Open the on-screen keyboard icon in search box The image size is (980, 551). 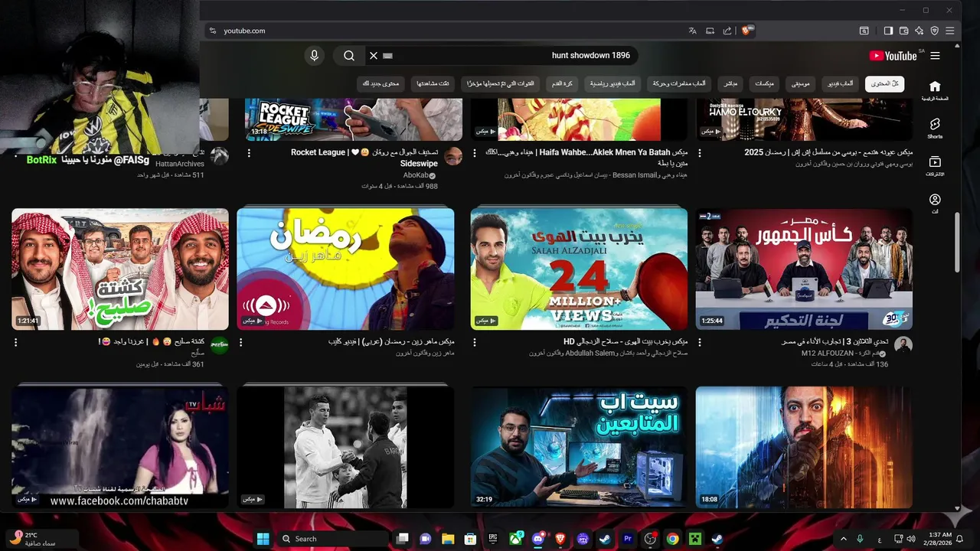tap(387, 56)
